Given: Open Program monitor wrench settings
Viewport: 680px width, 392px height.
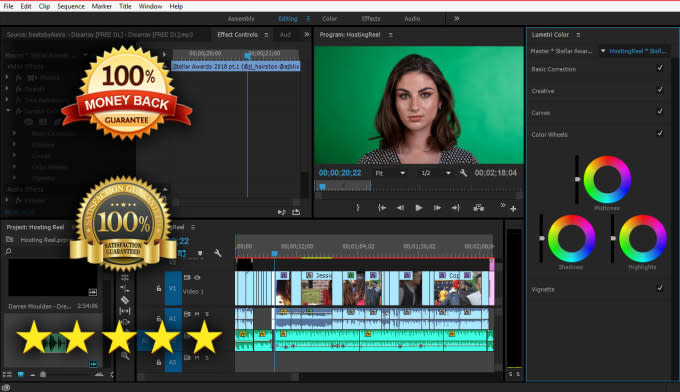Looking at the screenshot, I should pyautogui.click(x=463, y=173).
